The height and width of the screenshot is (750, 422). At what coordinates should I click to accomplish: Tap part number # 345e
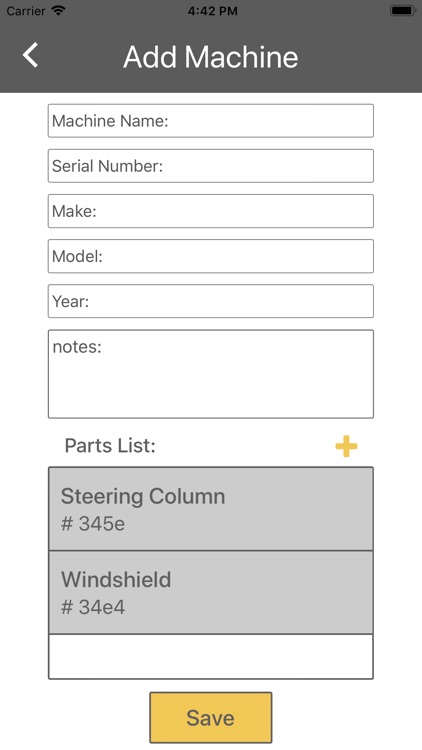coord(93,524)
